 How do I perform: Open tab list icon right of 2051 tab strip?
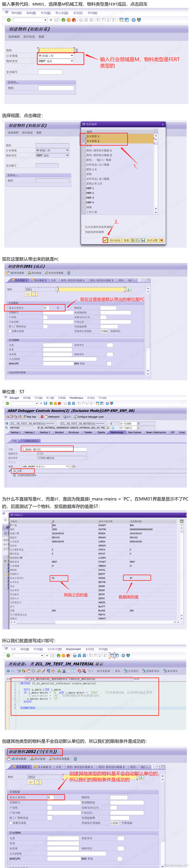coord(149,280)
